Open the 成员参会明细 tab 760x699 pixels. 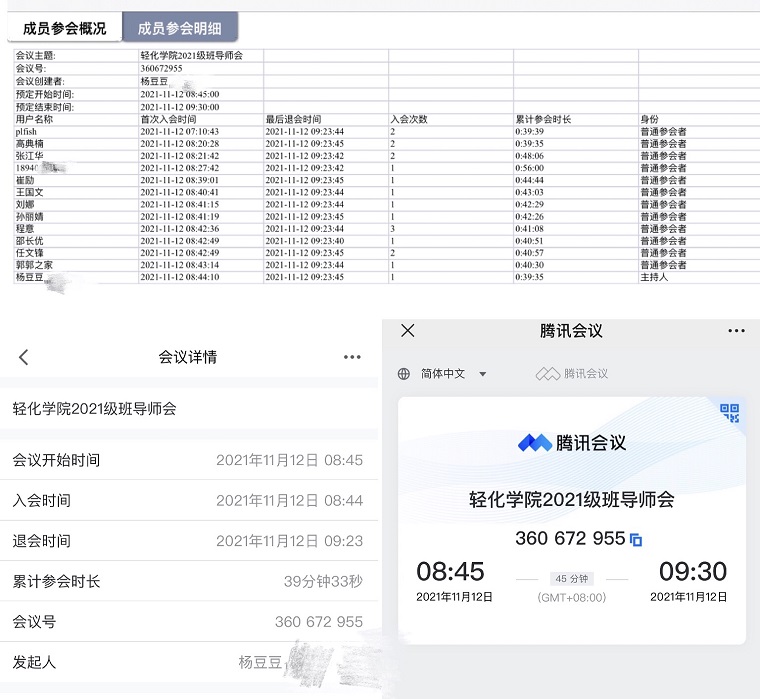180,28
